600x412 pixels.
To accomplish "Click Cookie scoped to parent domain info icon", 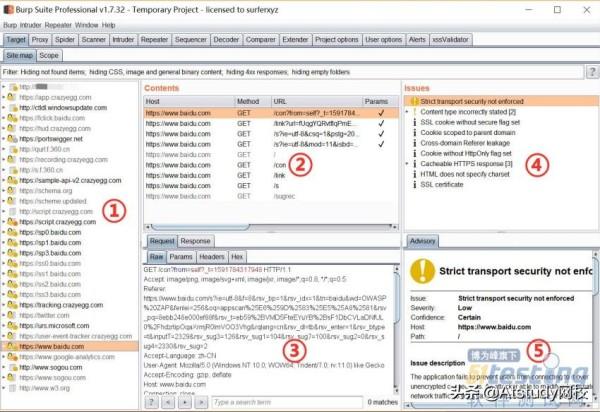I will tap(414, 132).
